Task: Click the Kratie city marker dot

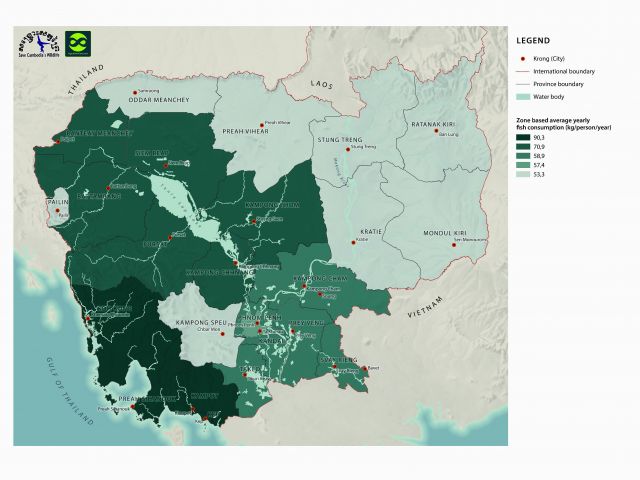Action: [353, 242]
